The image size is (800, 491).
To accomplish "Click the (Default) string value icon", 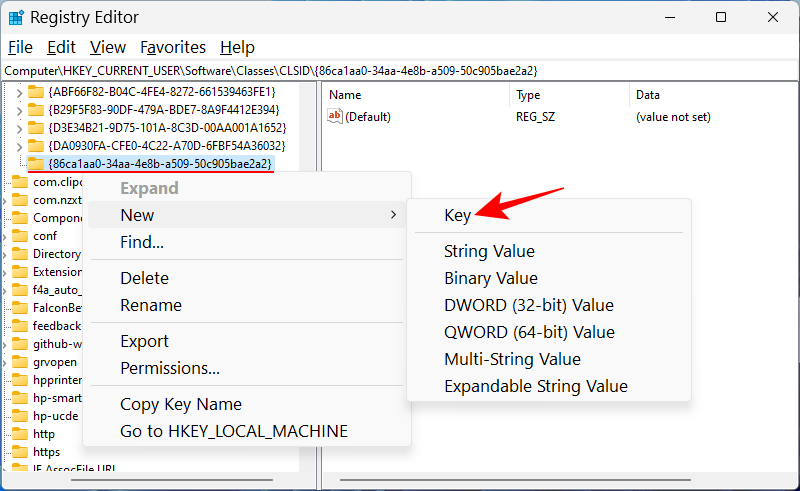I will pyautogui.click(x=335, y=117).
